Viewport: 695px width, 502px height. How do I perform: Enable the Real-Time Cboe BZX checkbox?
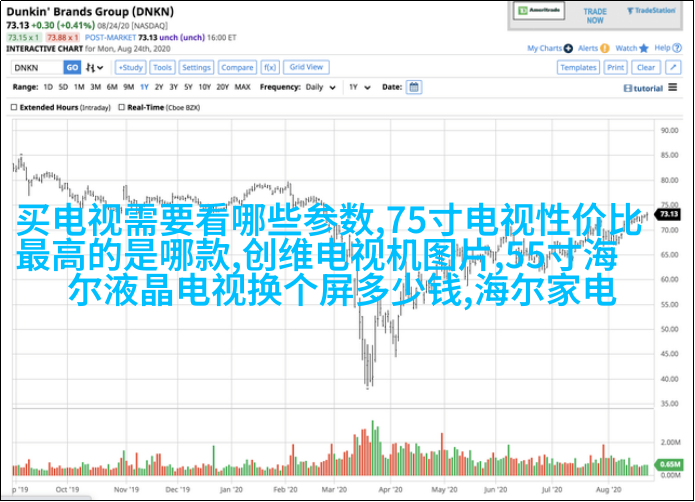click(121, 107)
